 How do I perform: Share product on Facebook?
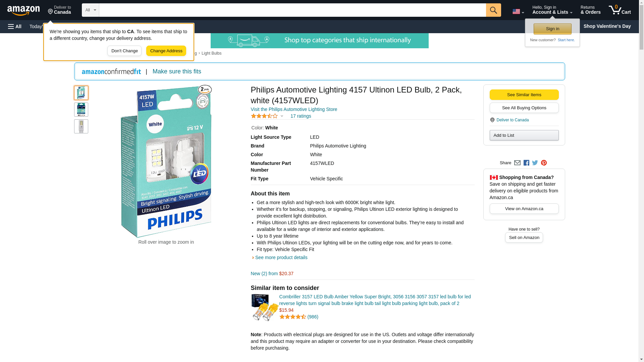click(x=526, y=163)
